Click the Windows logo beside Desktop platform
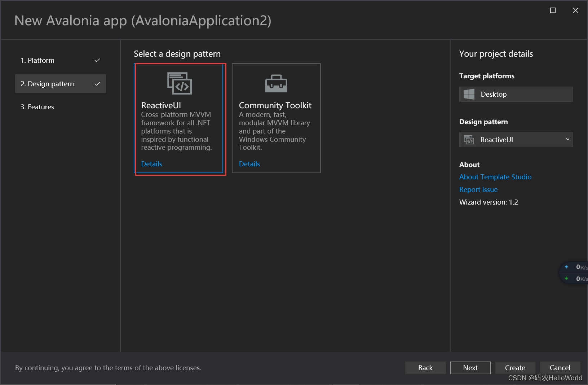Screen dimensions: 588x385 (x=469, y=94)
